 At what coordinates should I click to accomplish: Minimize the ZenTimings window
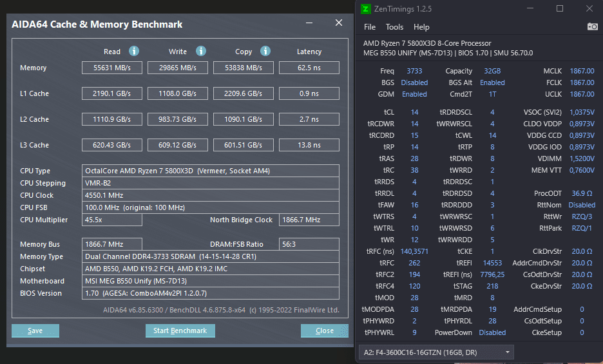[530, 8]
